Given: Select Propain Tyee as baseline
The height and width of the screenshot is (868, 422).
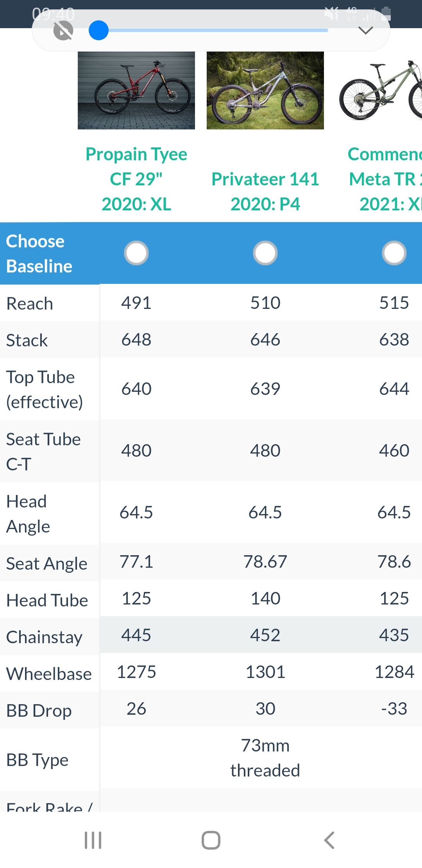Looking at the screenshot, I should point(136,253).
